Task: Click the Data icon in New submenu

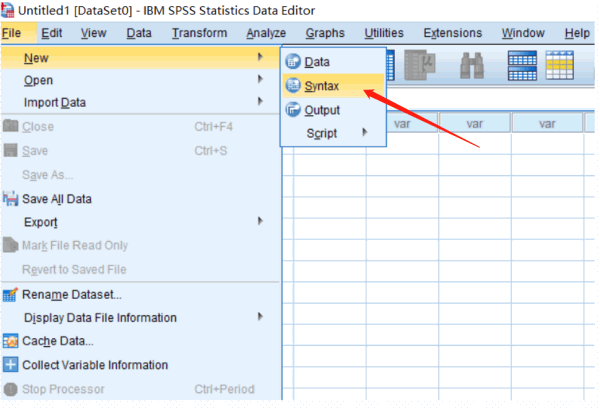Action: (x=293, y=62)
